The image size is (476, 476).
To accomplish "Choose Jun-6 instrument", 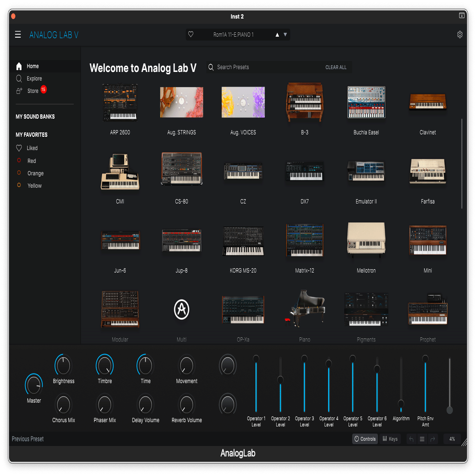I will 120,241.
